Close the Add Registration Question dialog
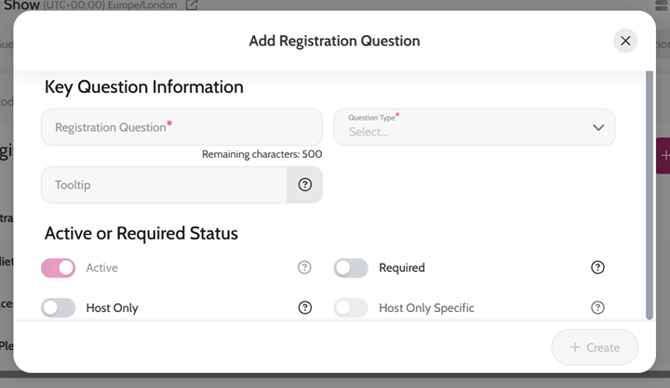The height and width of the screenshot is (388, 670). click(x=626, y=41)
